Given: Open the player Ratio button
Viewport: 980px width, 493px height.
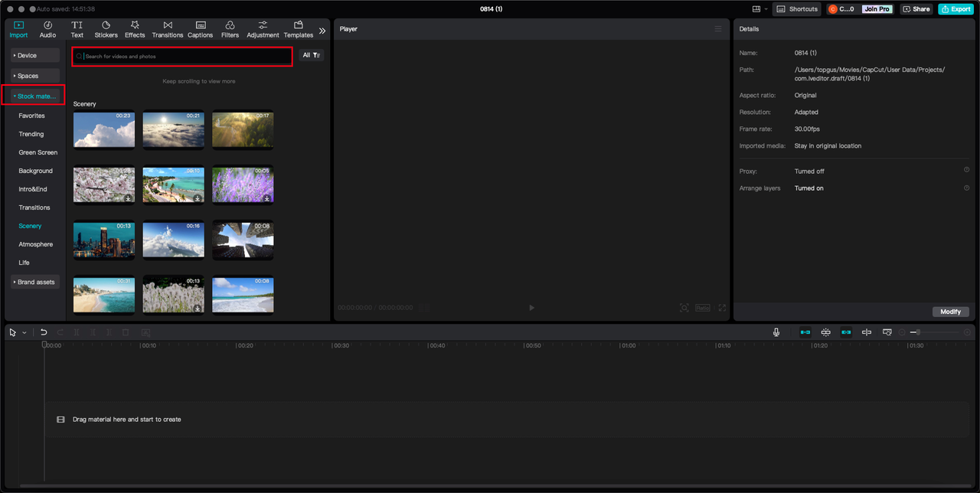Looking at the screenshot, I should (x=703, y=308).
